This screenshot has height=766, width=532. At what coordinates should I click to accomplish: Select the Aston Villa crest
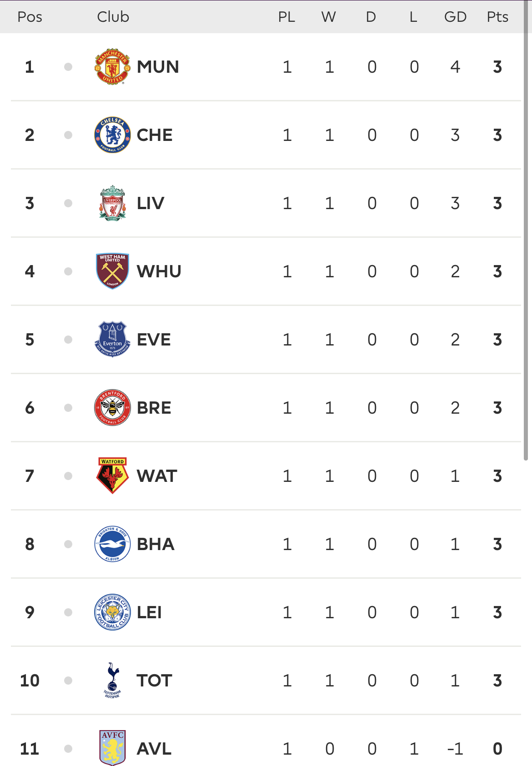click(x=112, y=748)
